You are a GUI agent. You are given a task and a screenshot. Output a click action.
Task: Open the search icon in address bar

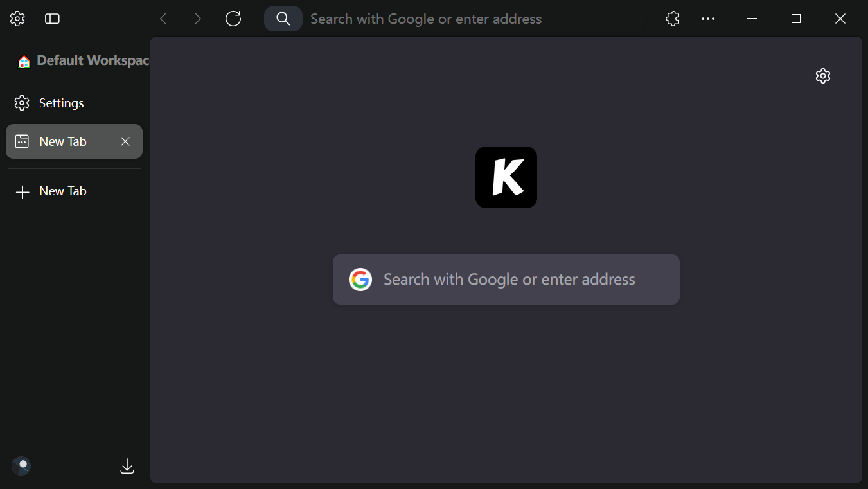[283, 19]
